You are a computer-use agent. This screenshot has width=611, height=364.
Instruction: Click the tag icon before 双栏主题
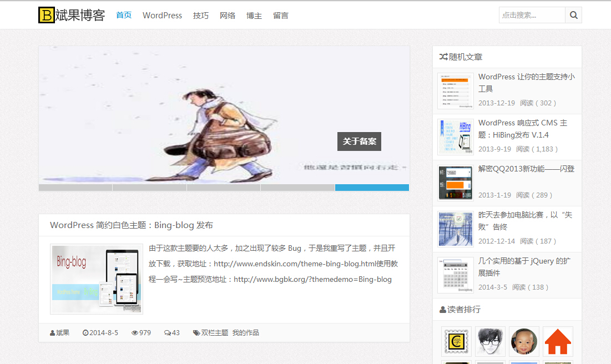pos(196,333)
